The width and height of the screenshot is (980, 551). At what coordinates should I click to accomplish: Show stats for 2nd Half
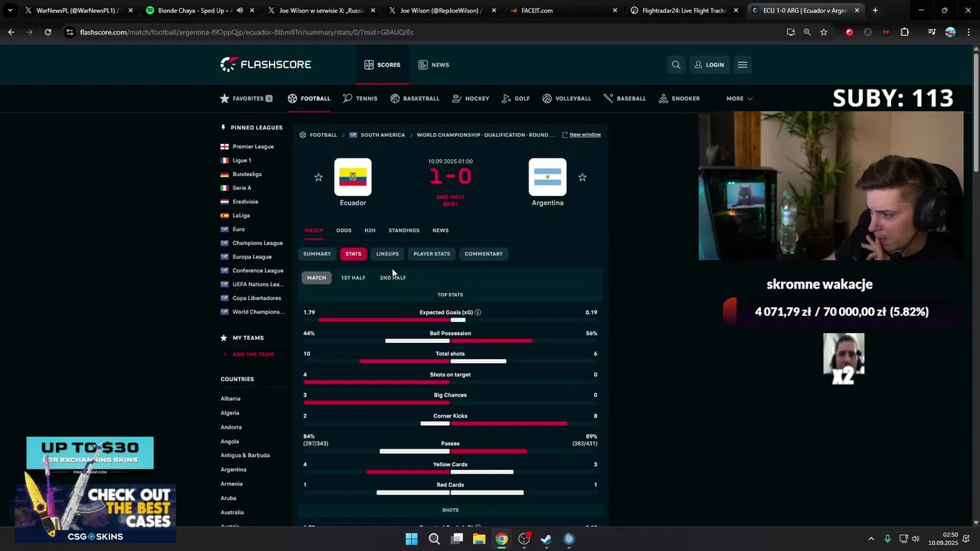pos(393,278)
